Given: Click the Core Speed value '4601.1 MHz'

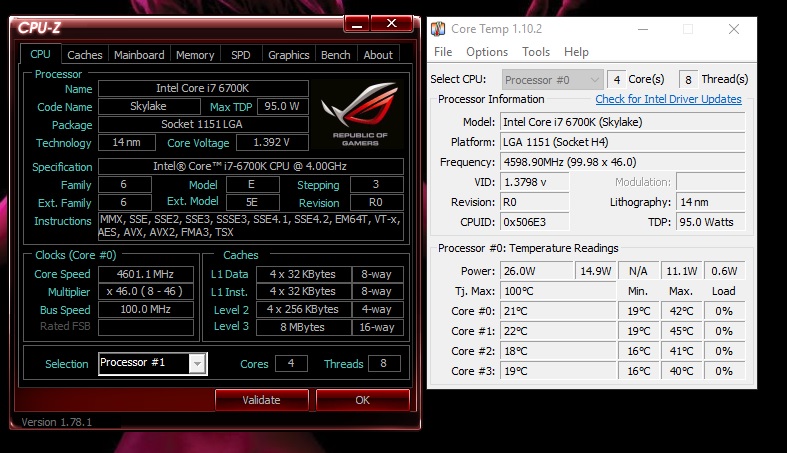Looking at the screenshot, I should (x=146, y=274).
